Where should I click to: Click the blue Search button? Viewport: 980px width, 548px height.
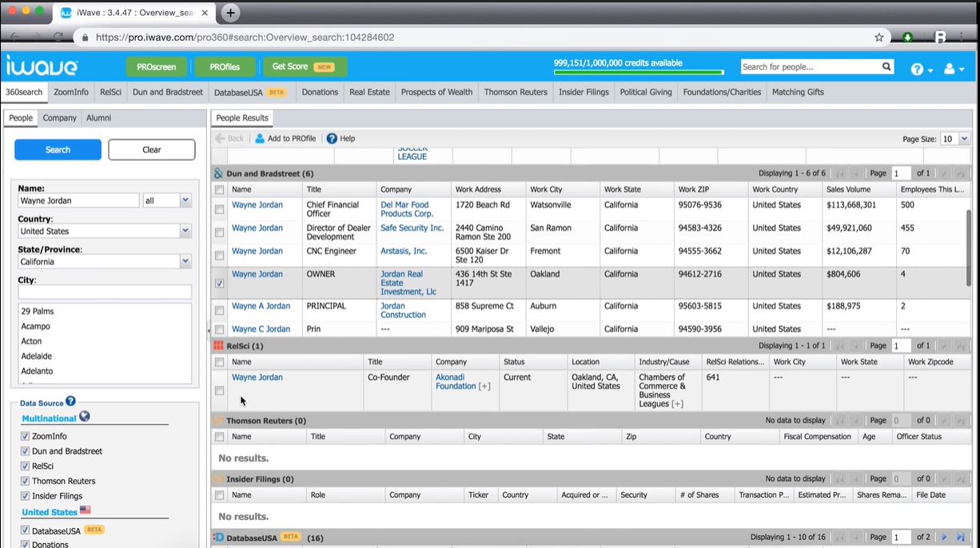tap(58, 149)
